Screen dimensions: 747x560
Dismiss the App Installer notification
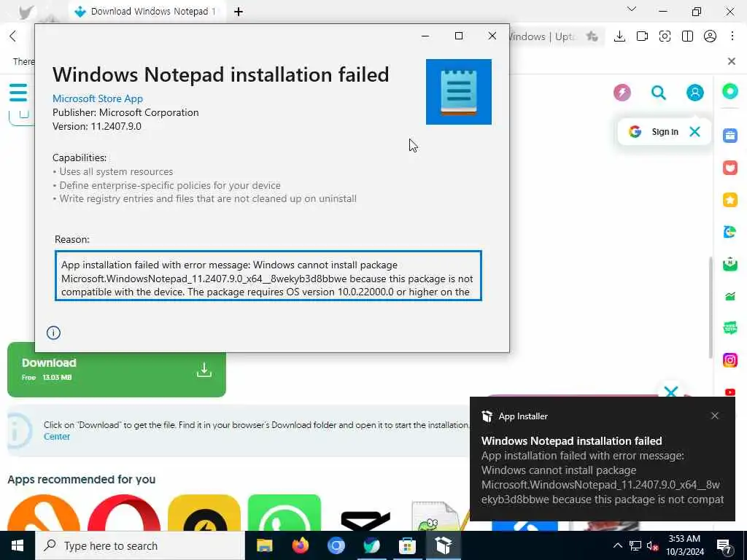tap(715, 416)
